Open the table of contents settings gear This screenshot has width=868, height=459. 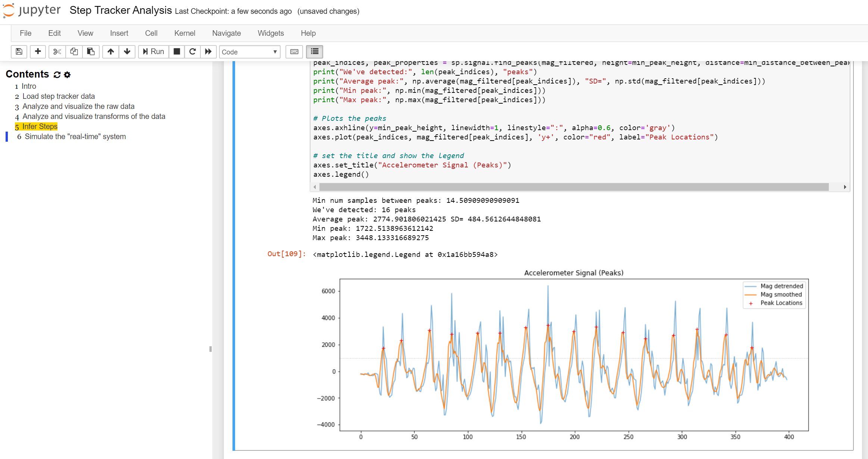tap(67, 75)
